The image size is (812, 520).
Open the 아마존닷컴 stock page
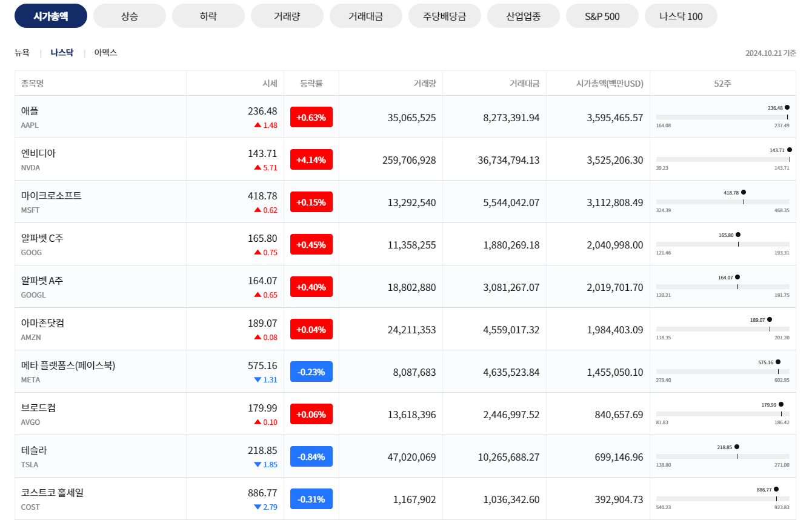(42, 323)
